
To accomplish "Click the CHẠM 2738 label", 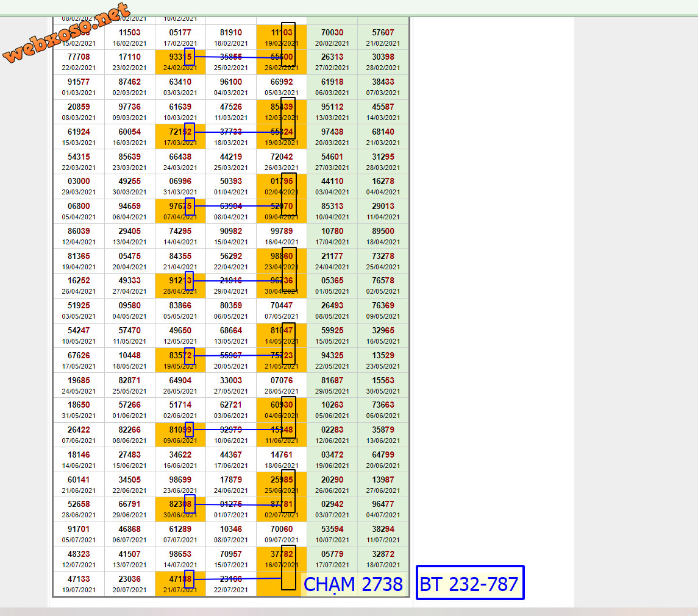I will pyautogui.click(x=353, y=584).
